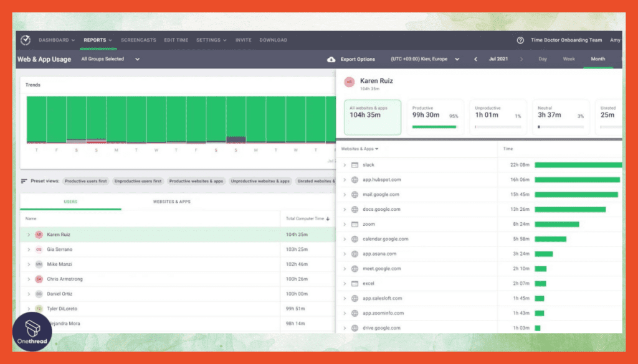638x364 pixels.
Task: Select the Productive 99h 30m card
Action: point(435,118)
